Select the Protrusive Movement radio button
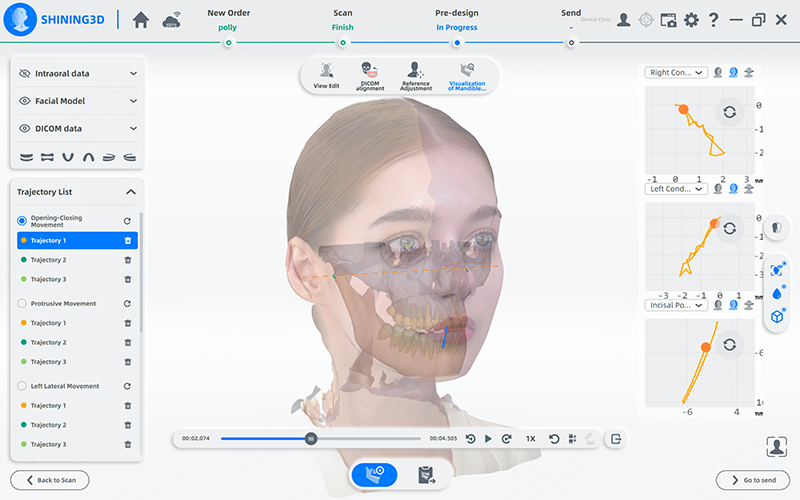 (x=22, y=303)
